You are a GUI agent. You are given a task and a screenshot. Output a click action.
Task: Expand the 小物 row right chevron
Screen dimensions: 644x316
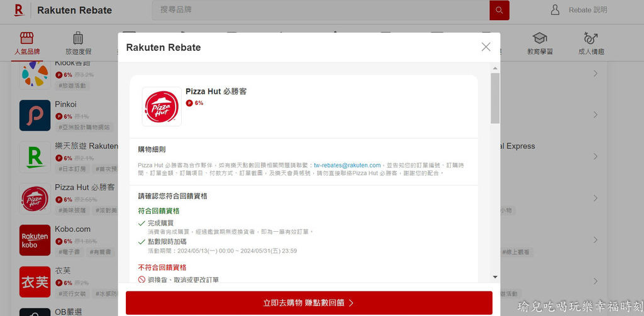(596, 199)
